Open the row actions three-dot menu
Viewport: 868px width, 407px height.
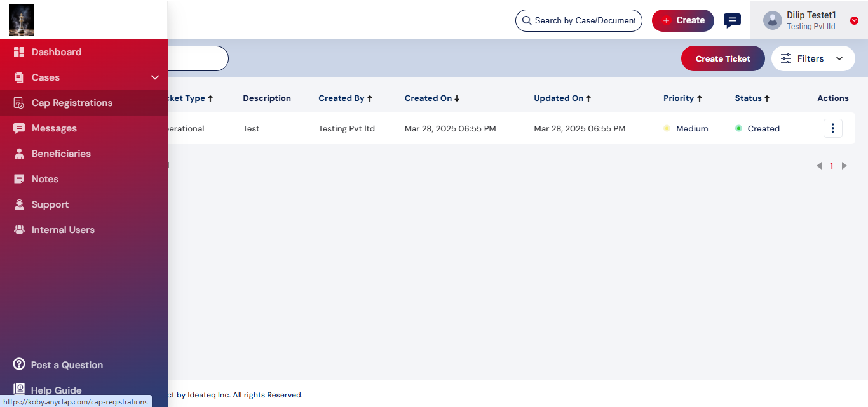(x=833, y=128)
